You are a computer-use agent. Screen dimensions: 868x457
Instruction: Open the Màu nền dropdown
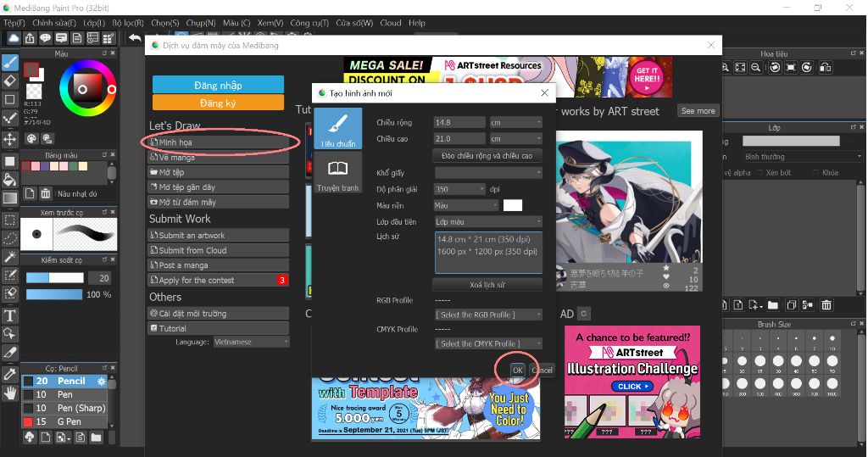click(466, 205)
